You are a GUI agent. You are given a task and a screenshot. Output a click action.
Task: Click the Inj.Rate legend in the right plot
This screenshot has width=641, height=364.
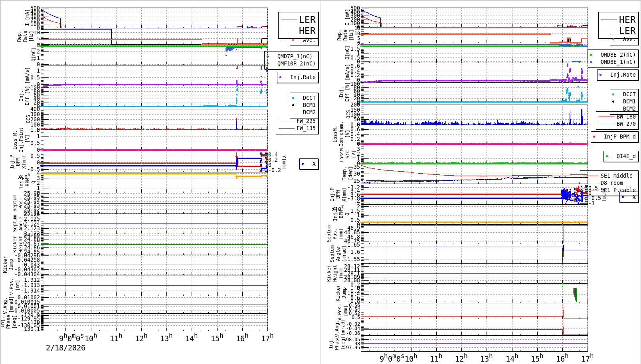[623, 75]
